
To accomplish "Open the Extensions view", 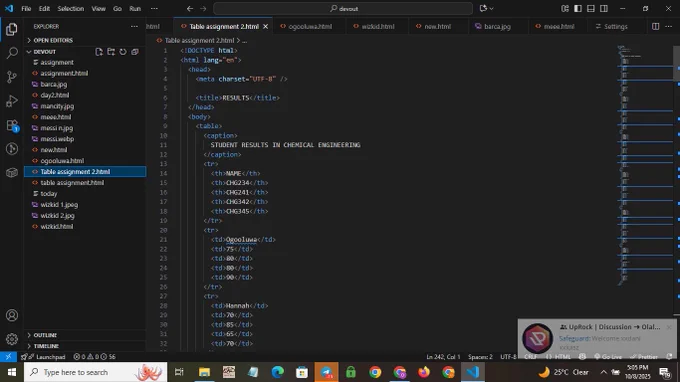I will [x=12, y=125].
